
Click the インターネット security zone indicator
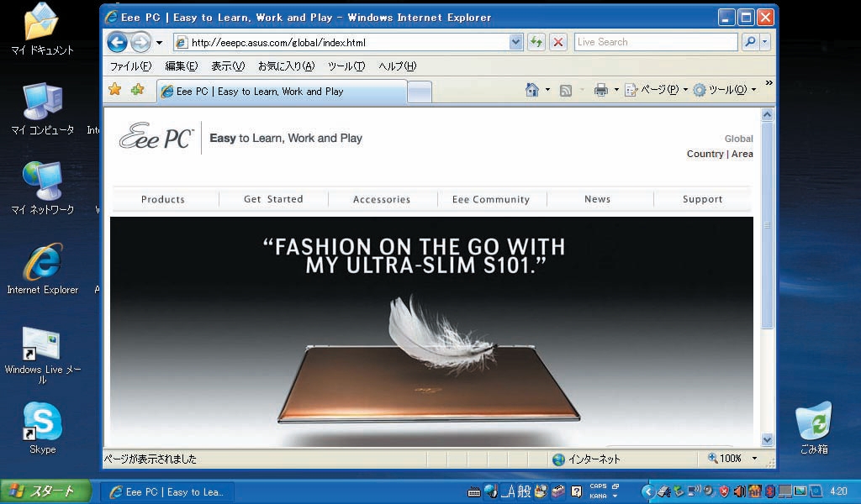pos(586,459)
